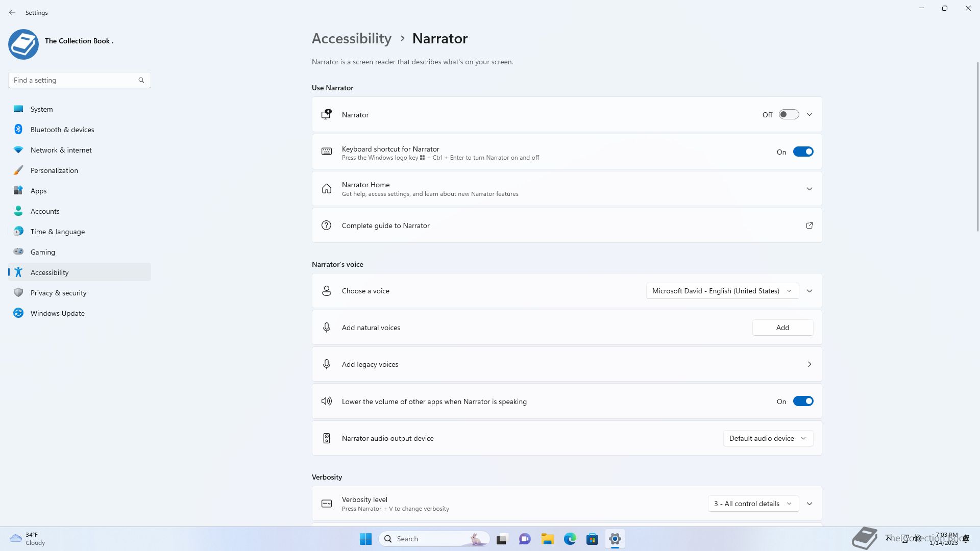
Task: Open Network & internet settings
Action: pos(79,150)
